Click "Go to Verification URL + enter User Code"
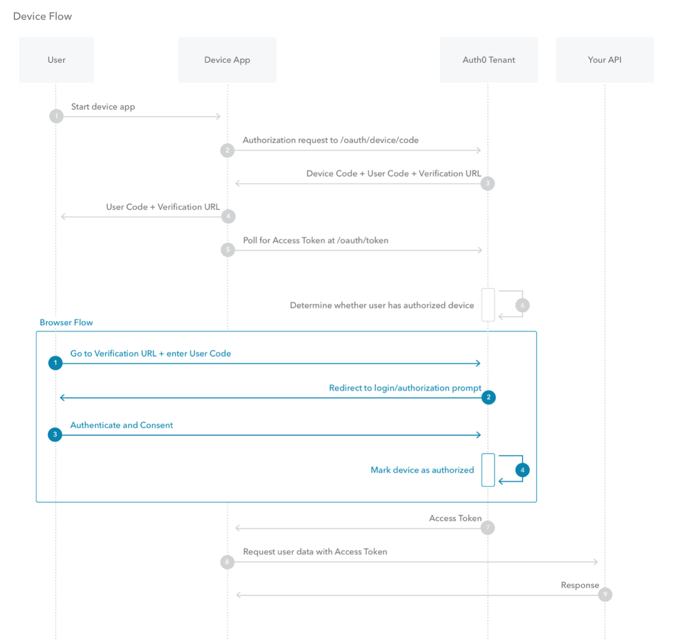This screenshot has width=682, height=640. tap(150, 354)
